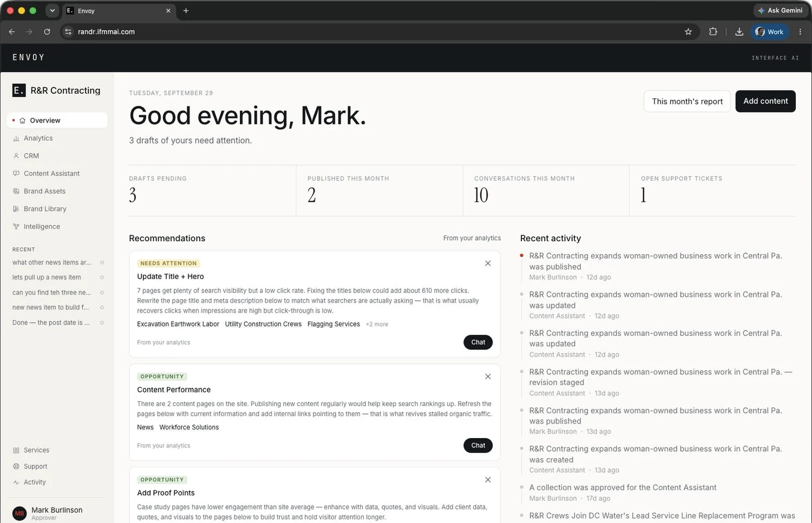Open Intelligence in the sidebar
The image size is (812, 523).
(x=57, y=227)
